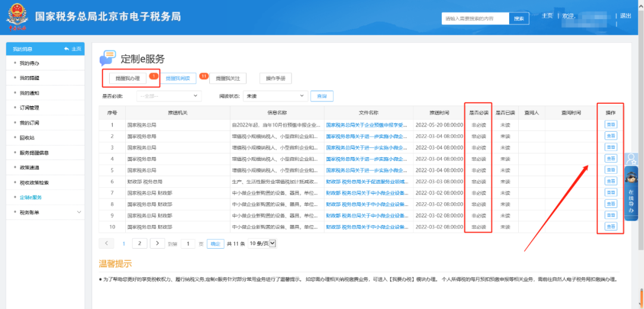Click 查看 button for row 7
Screen dimensions: 644x309
click(x=611, y=192)
